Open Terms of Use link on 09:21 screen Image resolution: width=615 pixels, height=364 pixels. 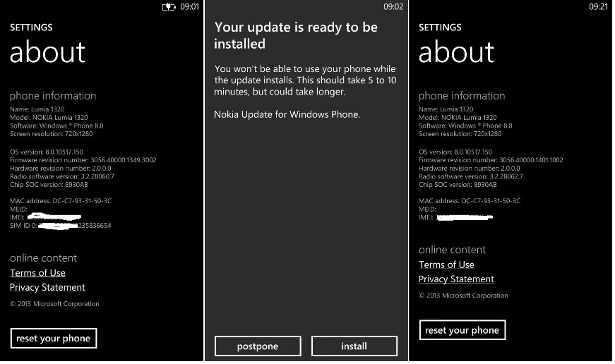tap(446, 265)
